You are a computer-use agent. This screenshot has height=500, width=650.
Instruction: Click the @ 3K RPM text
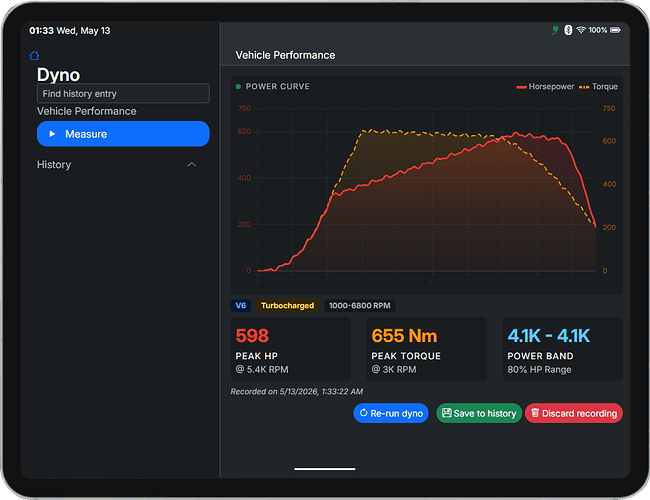click(394, 369)
